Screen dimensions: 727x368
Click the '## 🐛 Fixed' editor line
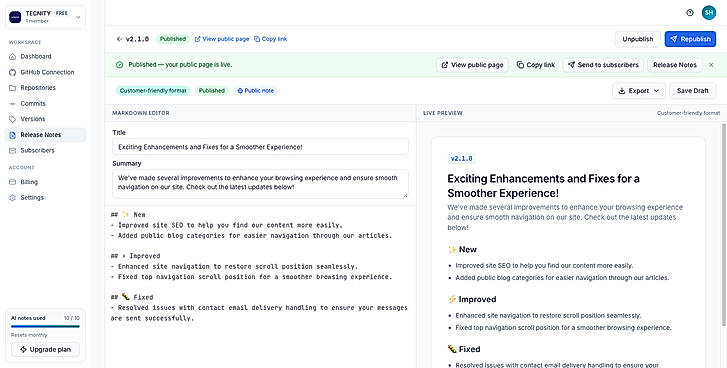pyautogui.click(x=132, y=297)
